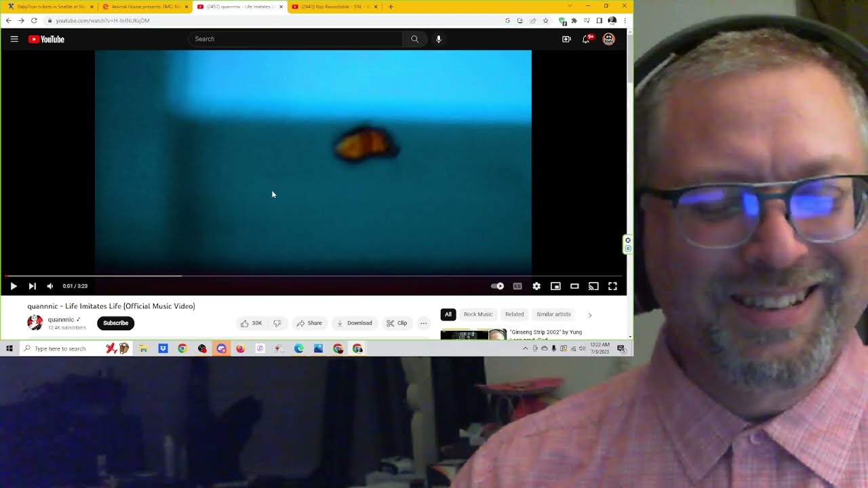Image resolution: width=868 pixels, height=488 pixels.
Task: Open Microsoft Edge from taskbar
Action: click(299, 348)
